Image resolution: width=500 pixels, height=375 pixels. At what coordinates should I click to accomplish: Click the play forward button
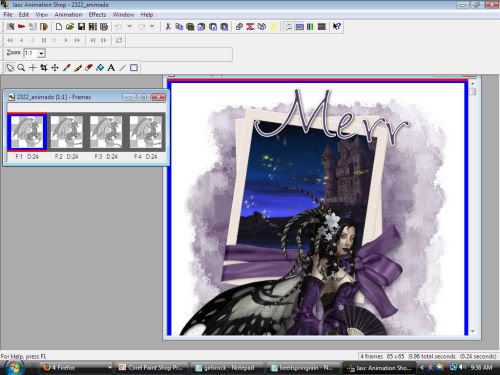coord(66,40)
